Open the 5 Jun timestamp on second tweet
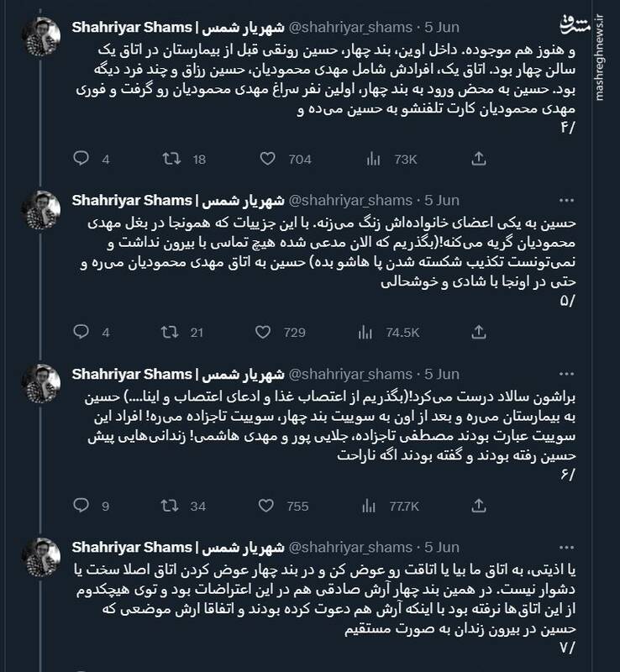Screen dimensions: 620x672 pos(441,200)
